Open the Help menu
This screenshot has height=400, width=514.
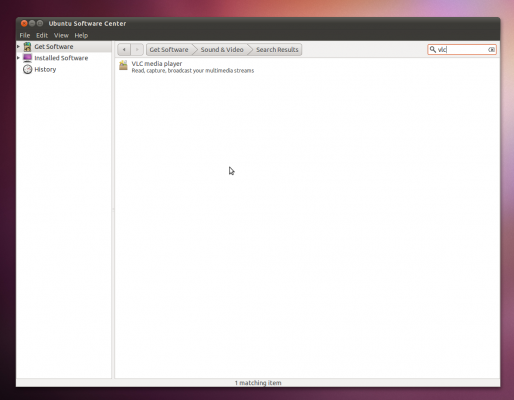coord(81,35)
